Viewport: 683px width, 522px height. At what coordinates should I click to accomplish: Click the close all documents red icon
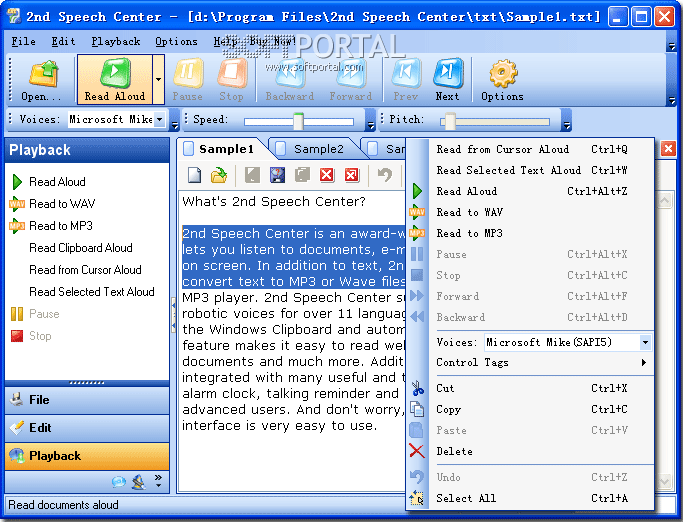tap(352, 175)
